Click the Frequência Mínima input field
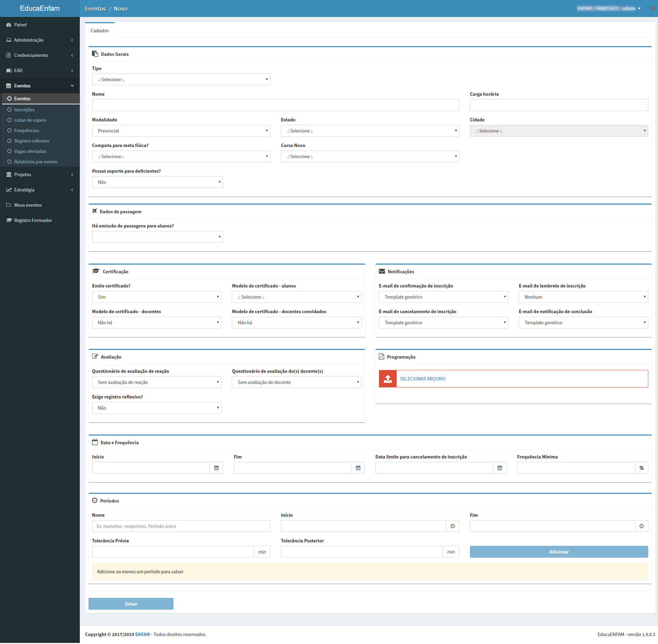Screen dimensions: 658x644 576,468
